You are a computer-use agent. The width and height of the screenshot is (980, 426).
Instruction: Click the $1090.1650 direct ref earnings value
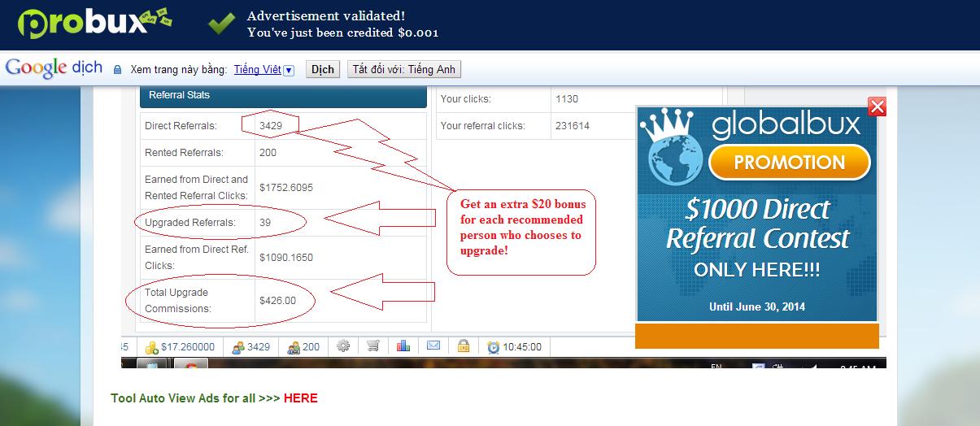(286, 258)
